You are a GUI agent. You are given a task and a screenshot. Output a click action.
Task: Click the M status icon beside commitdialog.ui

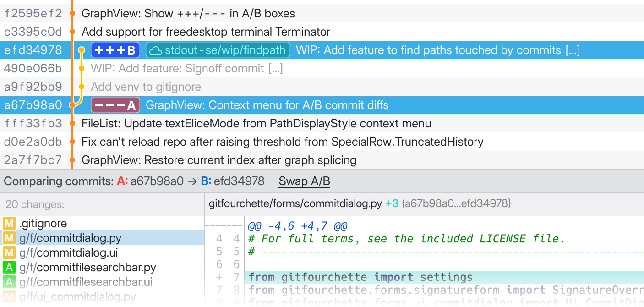(x=9, y=253)
